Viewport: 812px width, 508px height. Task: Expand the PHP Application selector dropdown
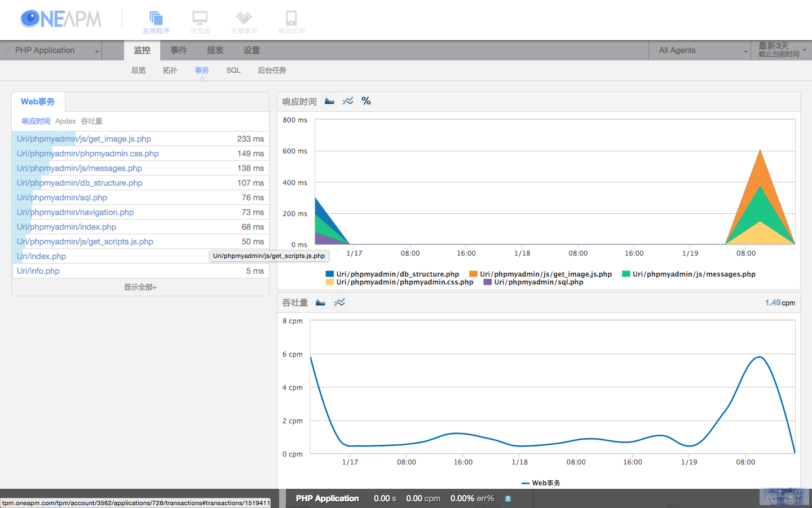pyautogui.click(x=52, y=50)
